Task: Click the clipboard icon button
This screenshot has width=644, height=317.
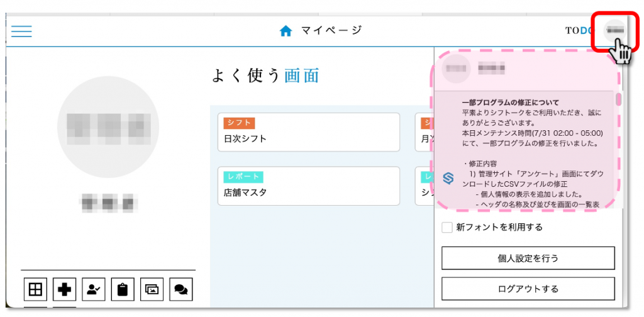Action: [x=123, y=289]
